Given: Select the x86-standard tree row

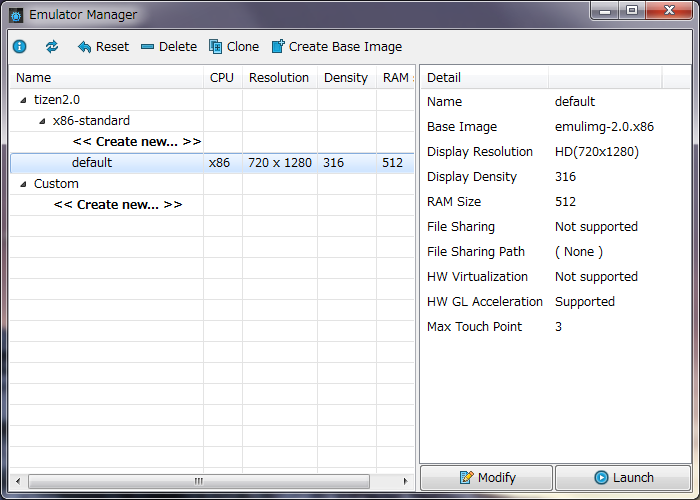Looking at the screenshot, I should (x=212, y=121).
